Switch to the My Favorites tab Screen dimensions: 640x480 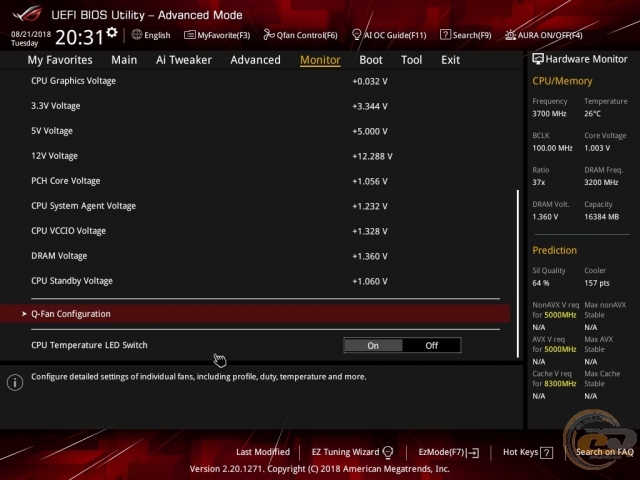[60, 60]
